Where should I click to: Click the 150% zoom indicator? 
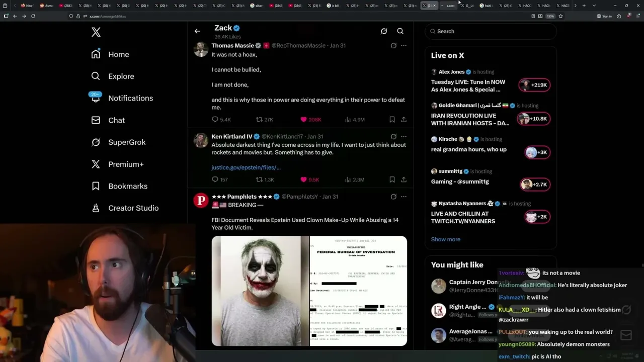(550, 16)
